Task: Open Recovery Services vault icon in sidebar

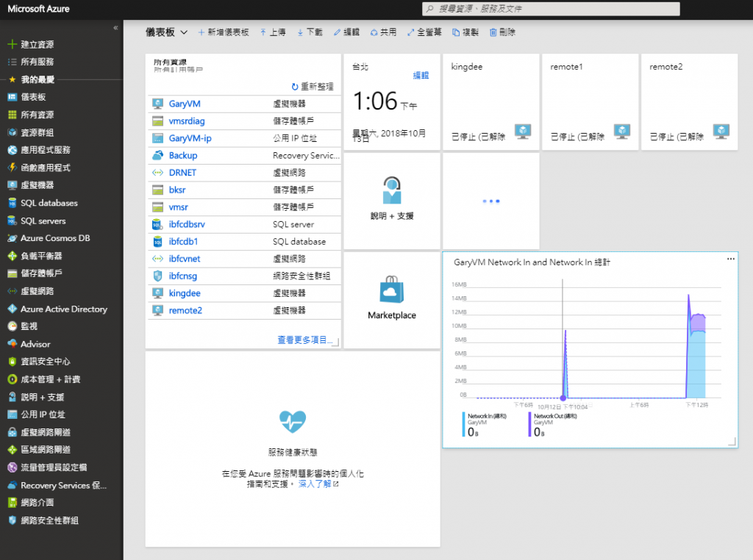Action: pyautogui.click(x=13, y=485)
